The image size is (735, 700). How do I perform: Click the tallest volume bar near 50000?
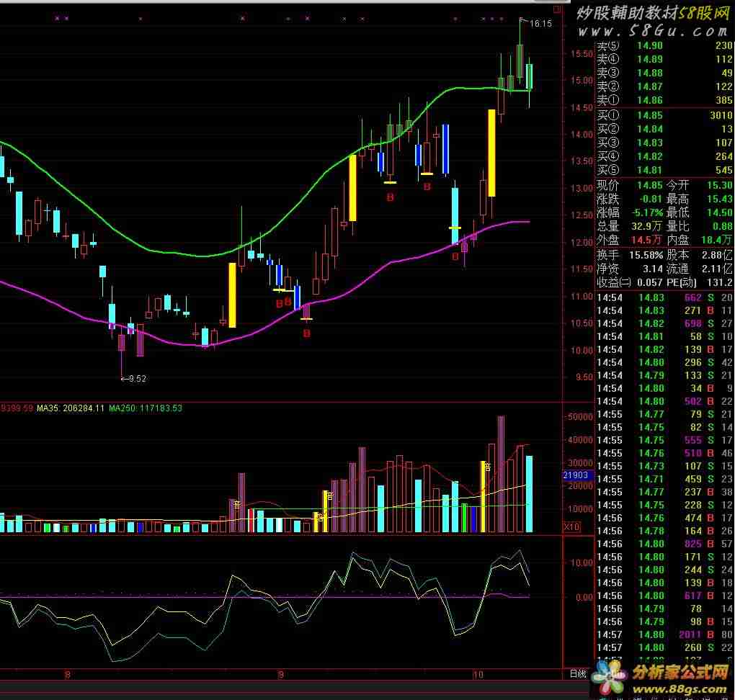[501, 474]
